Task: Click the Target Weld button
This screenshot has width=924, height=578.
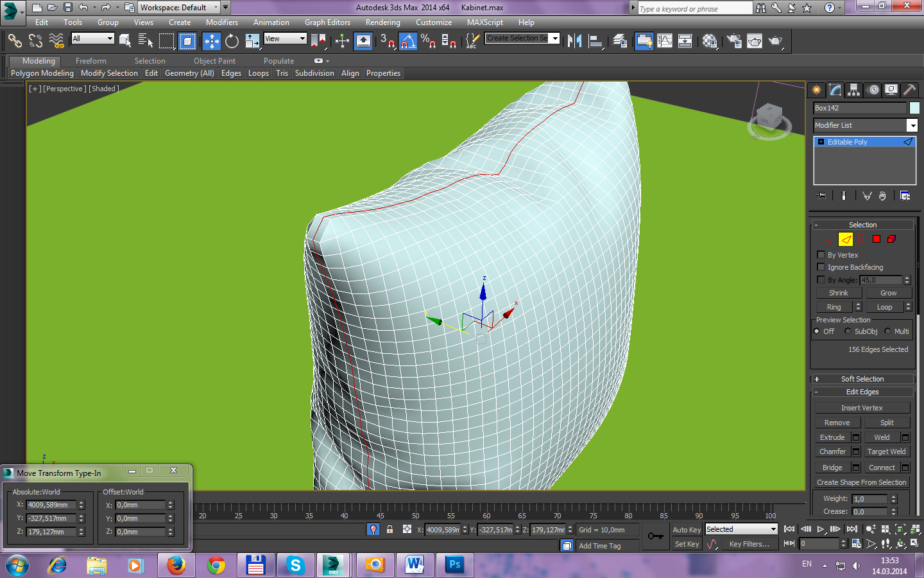Action: click(886, 451)
